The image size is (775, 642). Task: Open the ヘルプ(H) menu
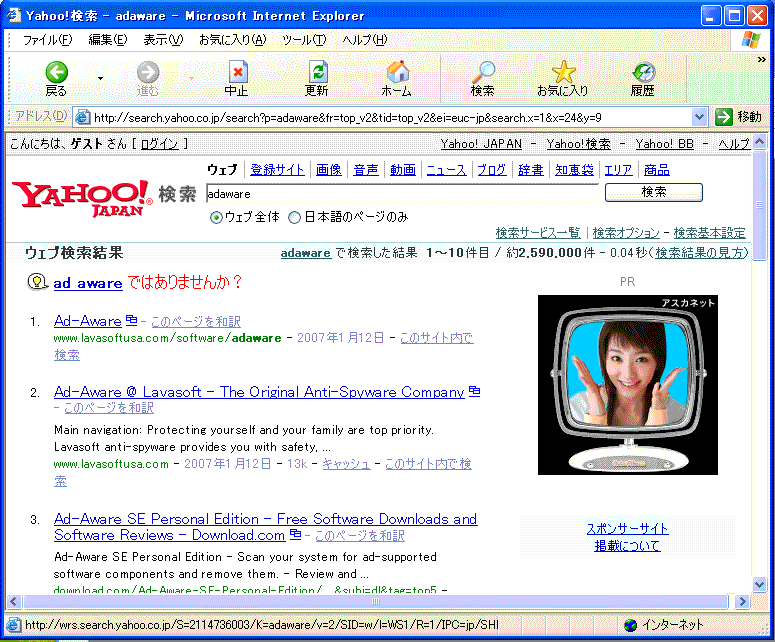pyautogui.click(x=365, y=40)
